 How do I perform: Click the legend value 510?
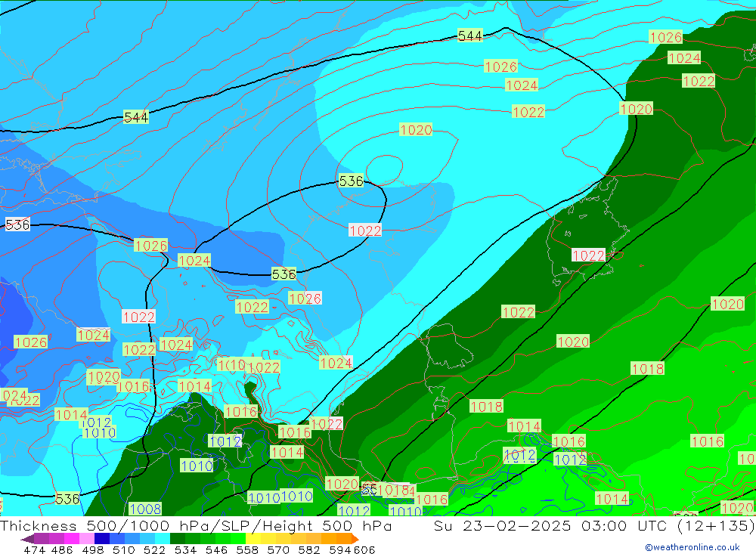click(123, 550)
